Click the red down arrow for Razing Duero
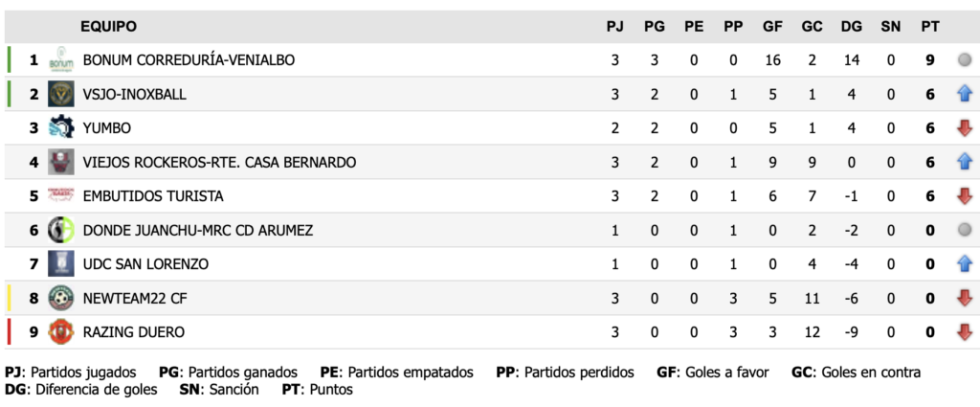This screenshot has height=407, width=980. (965, 332)
